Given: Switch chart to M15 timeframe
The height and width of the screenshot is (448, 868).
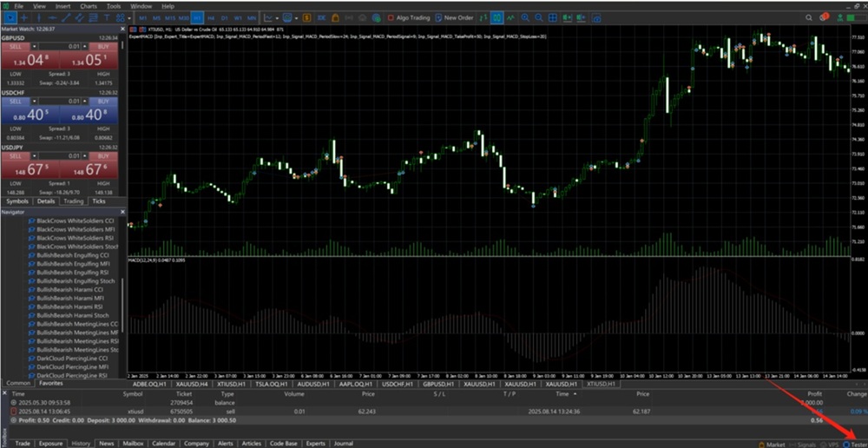Looking at the screenshot, I should 170,17.
